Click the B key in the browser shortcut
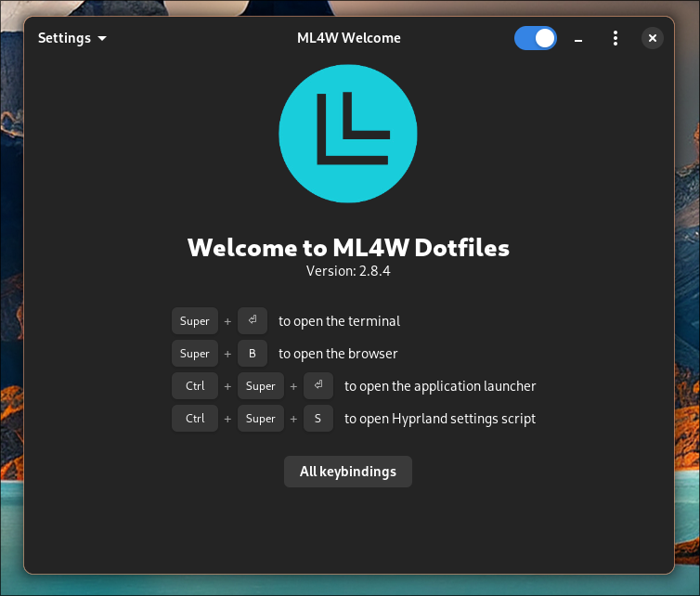 [253, 354]
